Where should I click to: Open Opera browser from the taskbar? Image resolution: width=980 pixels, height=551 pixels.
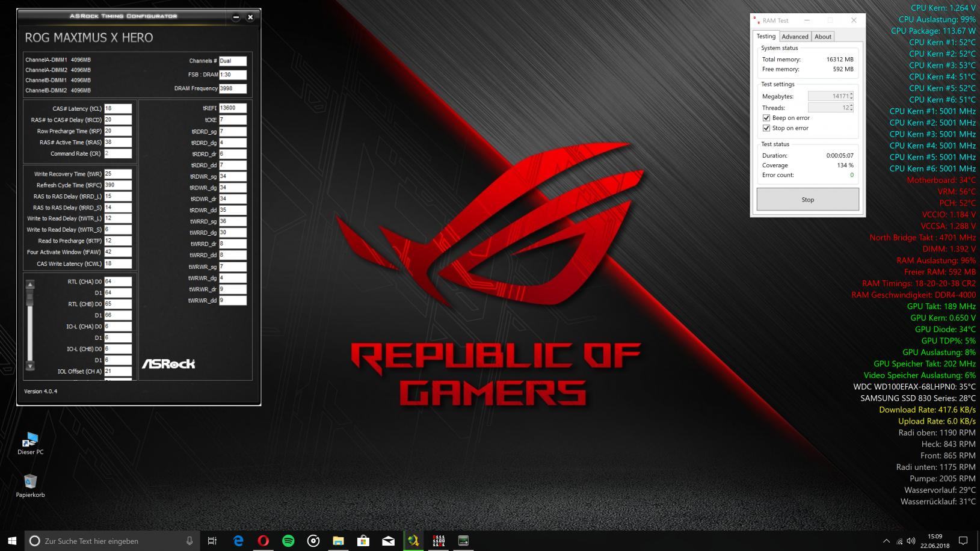pos(263,541)
